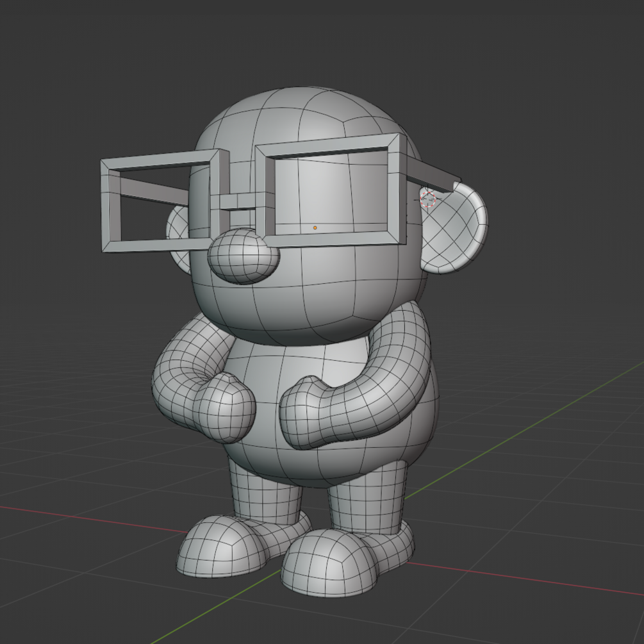Select the glasses temple arm above the ear

433,174
